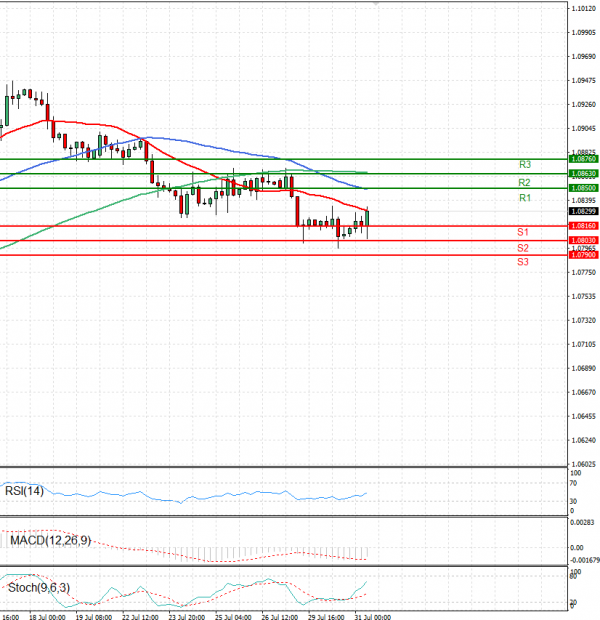Viewport: 600px width, 620px height.
Task: Click the R1 resistance label
Action: pyautogui.click(x=525, y=198)
